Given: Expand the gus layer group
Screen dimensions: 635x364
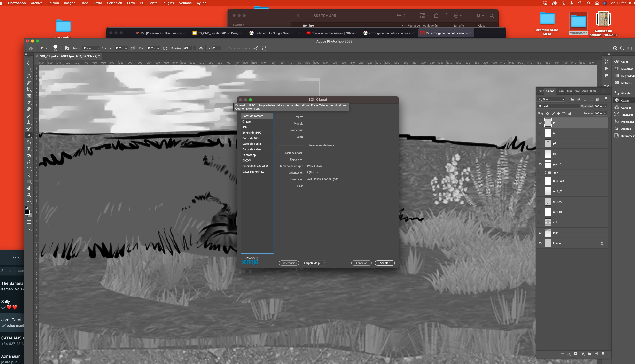Looking at the screenshot, I should (545, 173).
